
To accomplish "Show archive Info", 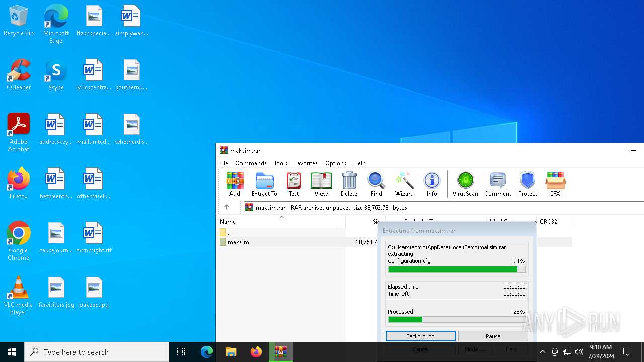I will pos(432,184).
